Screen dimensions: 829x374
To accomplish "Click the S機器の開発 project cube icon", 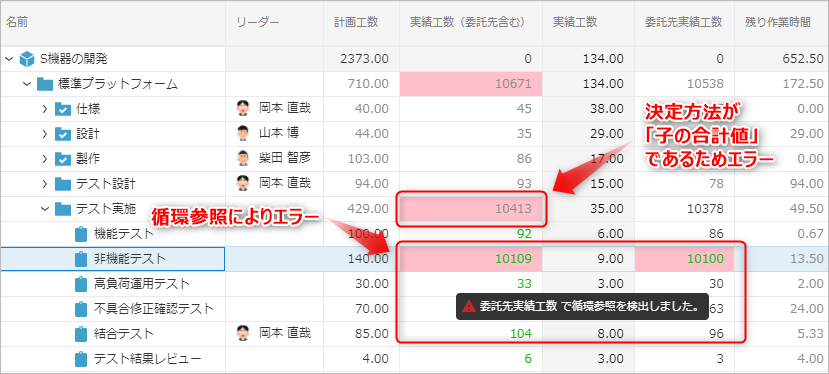I will point(26,59).
